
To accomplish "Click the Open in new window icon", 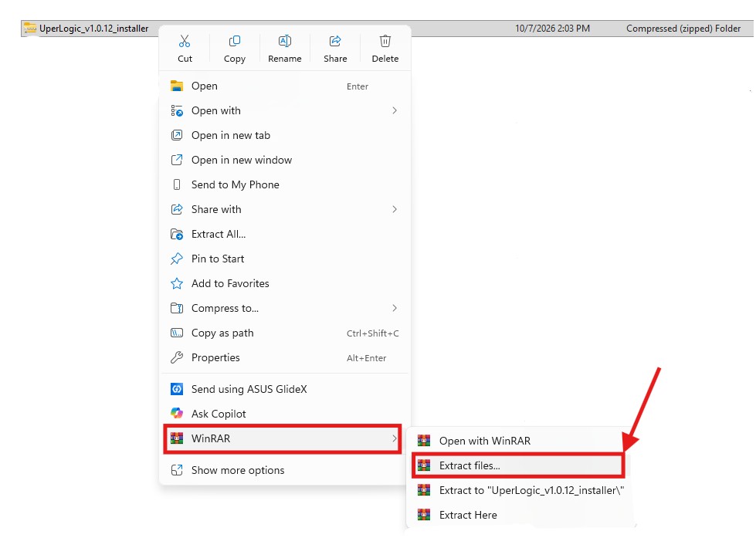I will 177,160.
